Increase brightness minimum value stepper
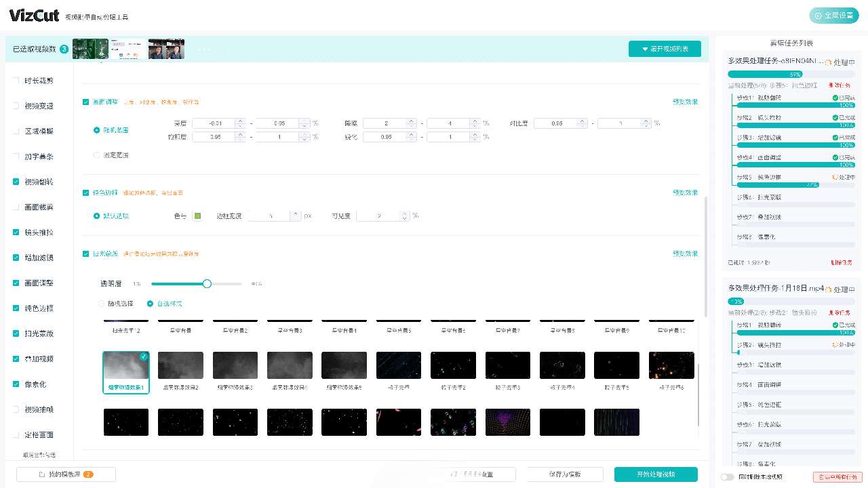868x488 pixels. [x=239, y=121]
